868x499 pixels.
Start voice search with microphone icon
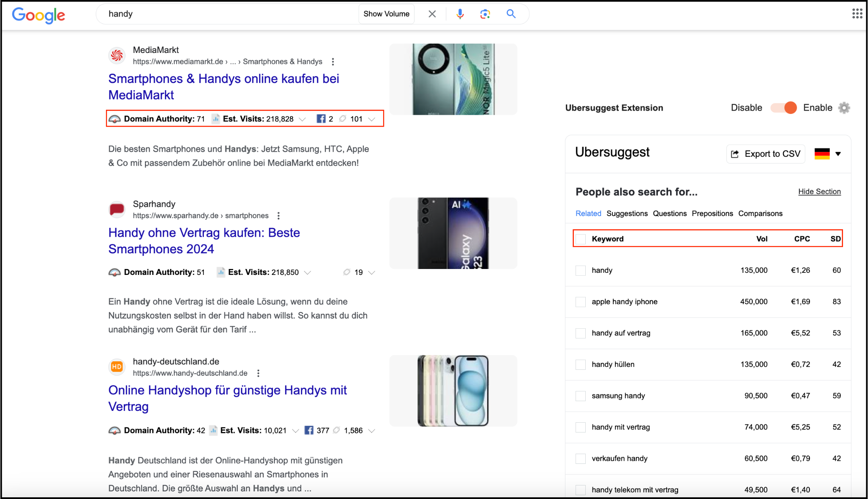(x=460, y=14)
